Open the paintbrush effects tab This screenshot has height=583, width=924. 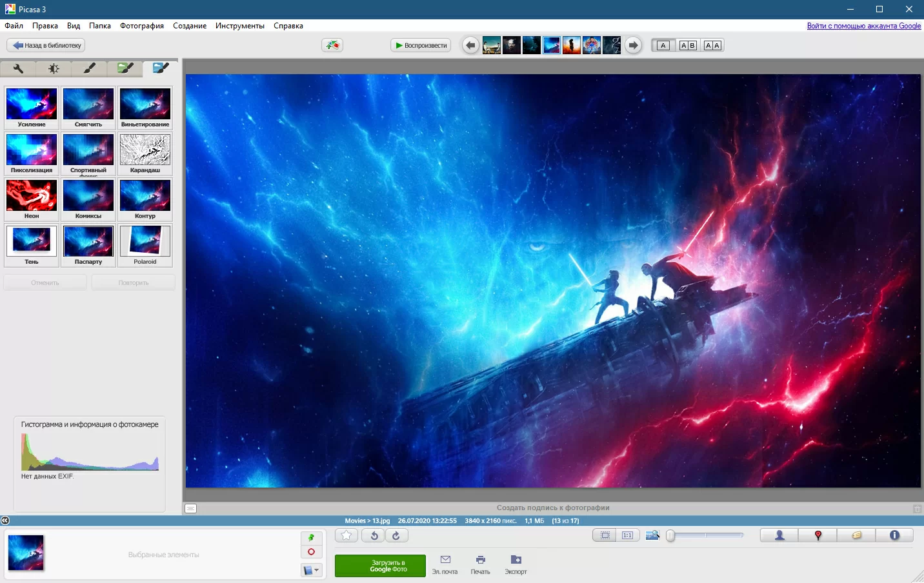pos(90,68)
